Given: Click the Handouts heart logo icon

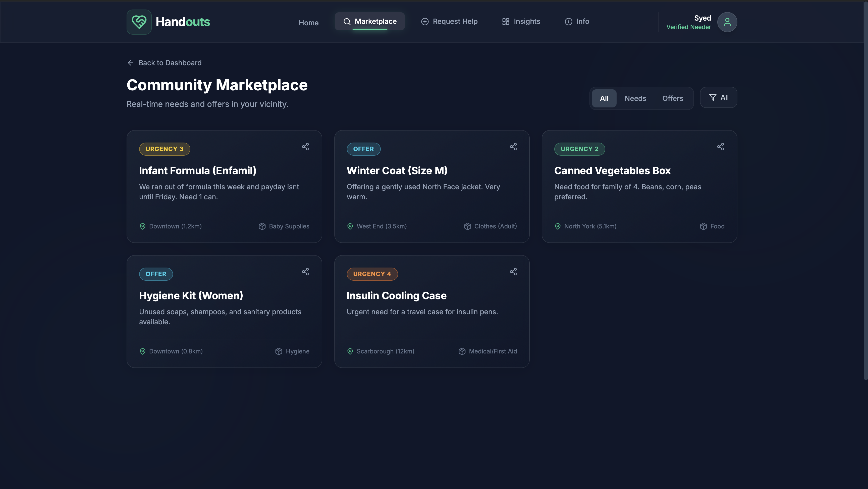Looking at the screenshot, I should [139, 22].
